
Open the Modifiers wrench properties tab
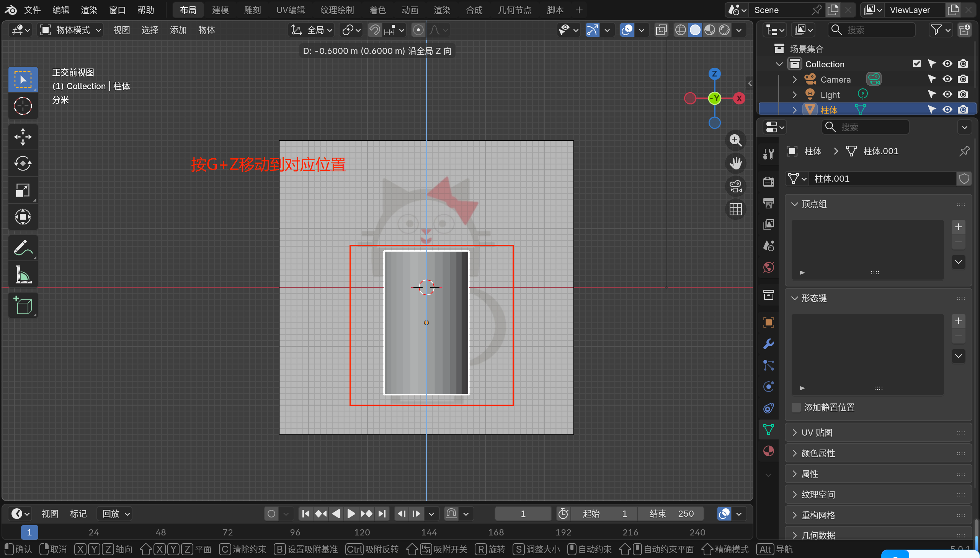pyautogui.click(x=768, y=344)
